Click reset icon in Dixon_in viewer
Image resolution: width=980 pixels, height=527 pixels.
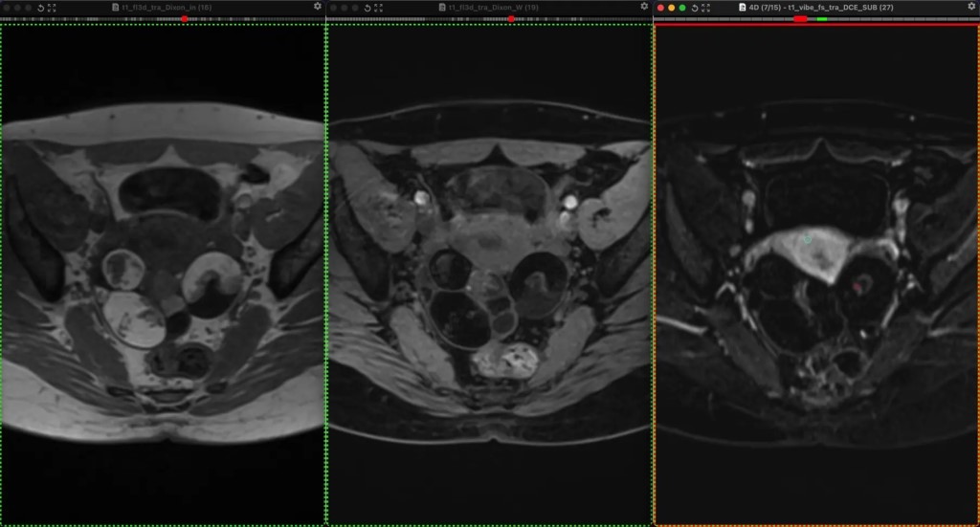[x=41, y=7]
